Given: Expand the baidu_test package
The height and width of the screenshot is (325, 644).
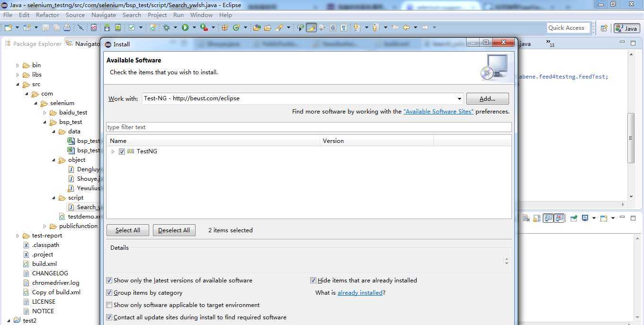Looking at the screenshot, I should [x=45, y=113].
